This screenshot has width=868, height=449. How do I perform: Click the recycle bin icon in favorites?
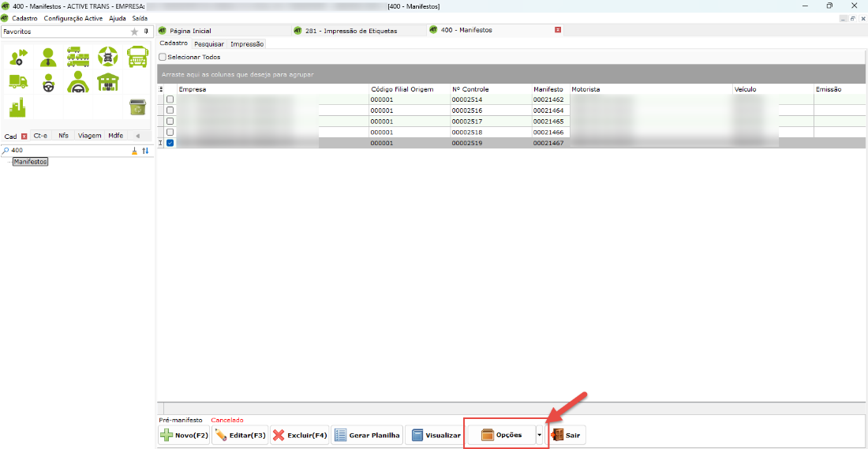pyautogui.click(x=137, y=107)
